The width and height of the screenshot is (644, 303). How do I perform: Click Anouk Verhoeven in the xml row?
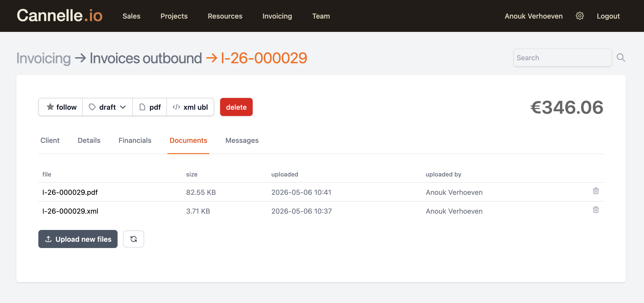(454, 211)
